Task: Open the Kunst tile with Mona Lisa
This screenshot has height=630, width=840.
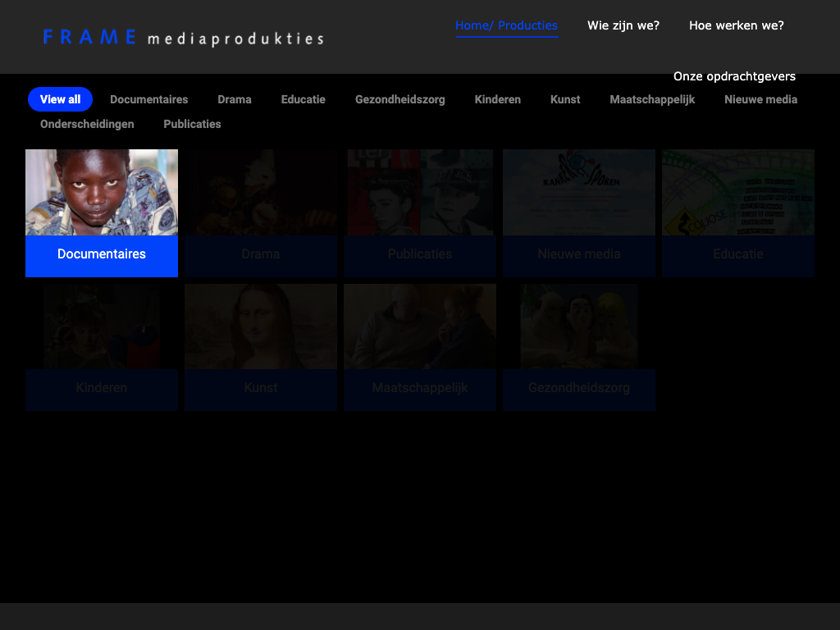Action: click(x=261, y=346)
